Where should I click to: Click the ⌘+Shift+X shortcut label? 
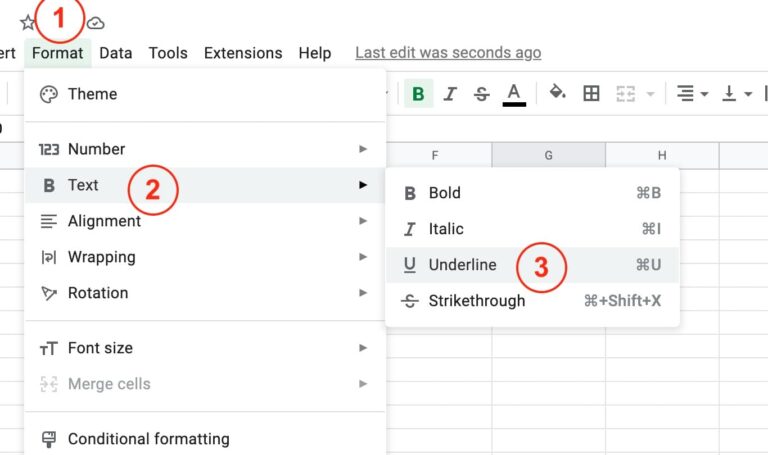click(x=623, y=301)
